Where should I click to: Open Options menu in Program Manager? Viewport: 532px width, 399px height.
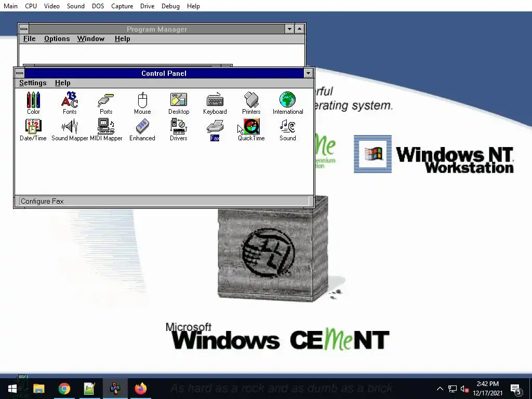(57, 38)
